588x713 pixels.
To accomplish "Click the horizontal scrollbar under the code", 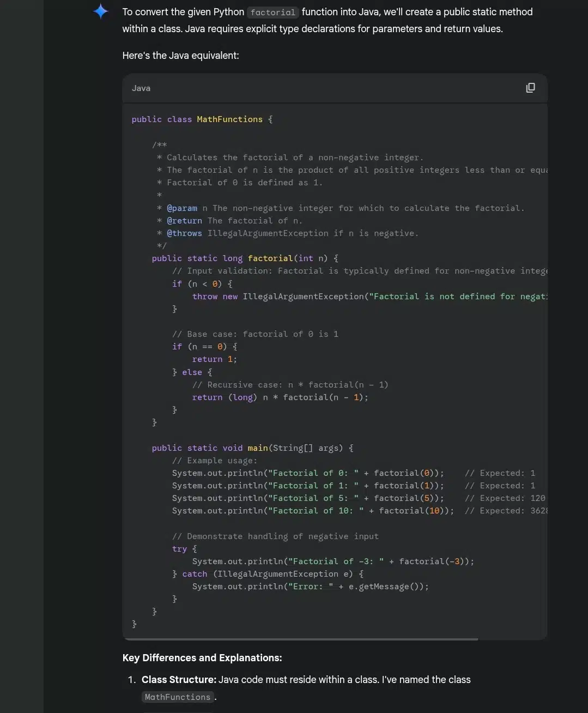I will tap(301, 639).
